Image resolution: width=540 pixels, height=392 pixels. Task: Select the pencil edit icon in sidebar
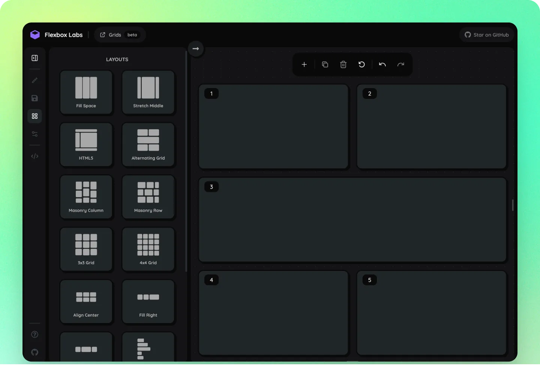(34, 80)
